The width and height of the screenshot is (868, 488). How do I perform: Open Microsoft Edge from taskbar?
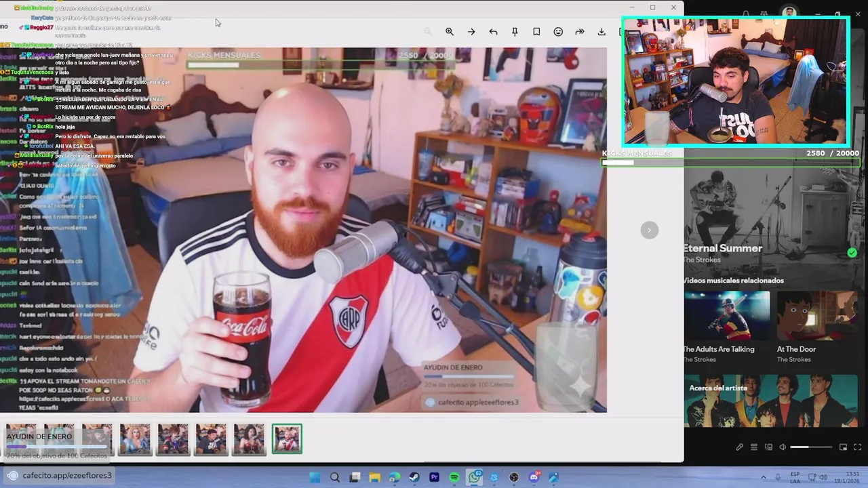(395, 477)
